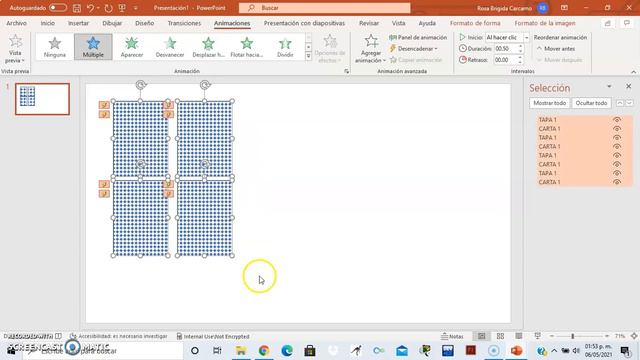Choose the Ninguna animation star
The image size is (640, 360).
(x=55, y=47)
